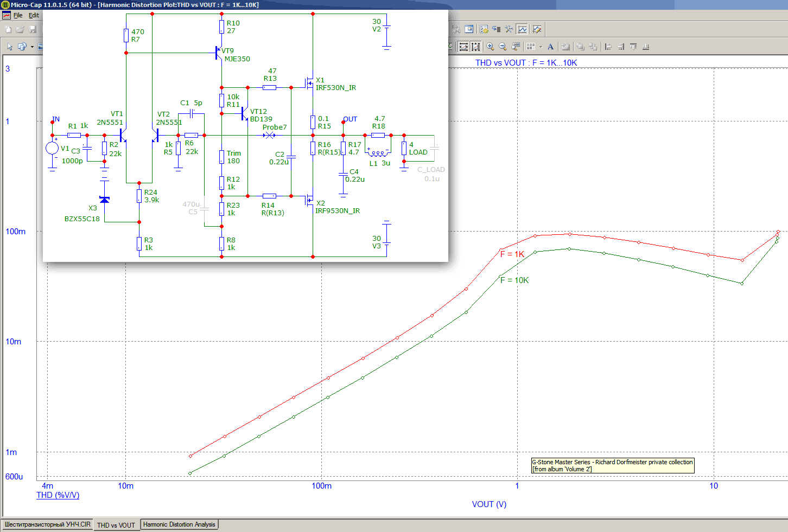788x532 pixels.
Task: Click the 100m value on the vertical axis
Action: pos(15,232)
